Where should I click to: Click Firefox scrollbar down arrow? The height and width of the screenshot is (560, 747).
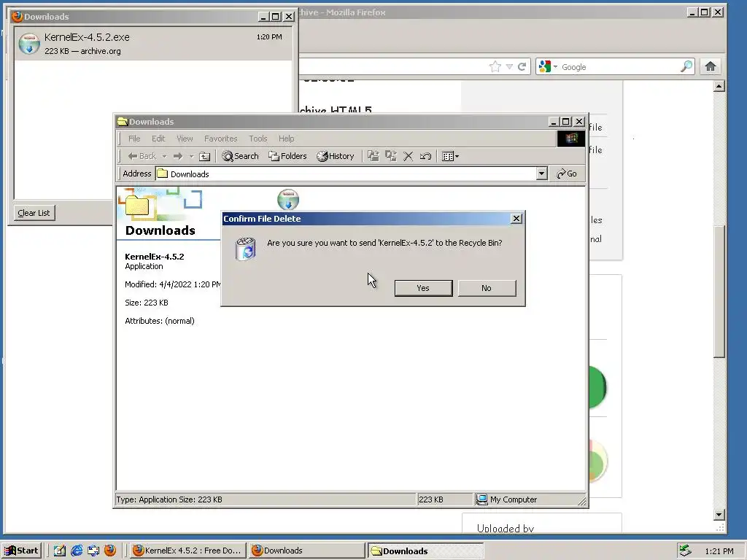point(719,514)
